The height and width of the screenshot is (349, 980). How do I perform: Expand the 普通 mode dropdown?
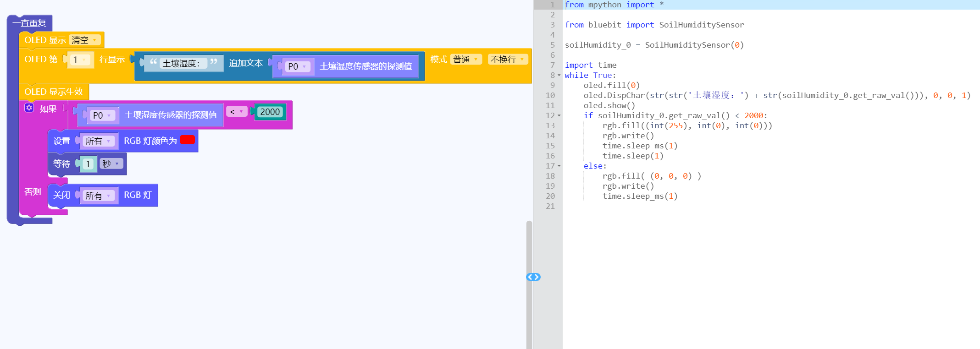[x=465, y=60]
